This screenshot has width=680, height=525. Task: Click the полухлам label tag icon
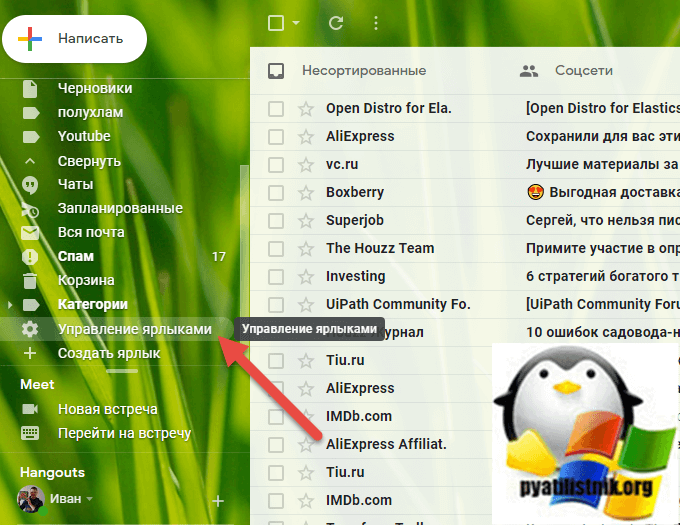[x=31, y=113]
